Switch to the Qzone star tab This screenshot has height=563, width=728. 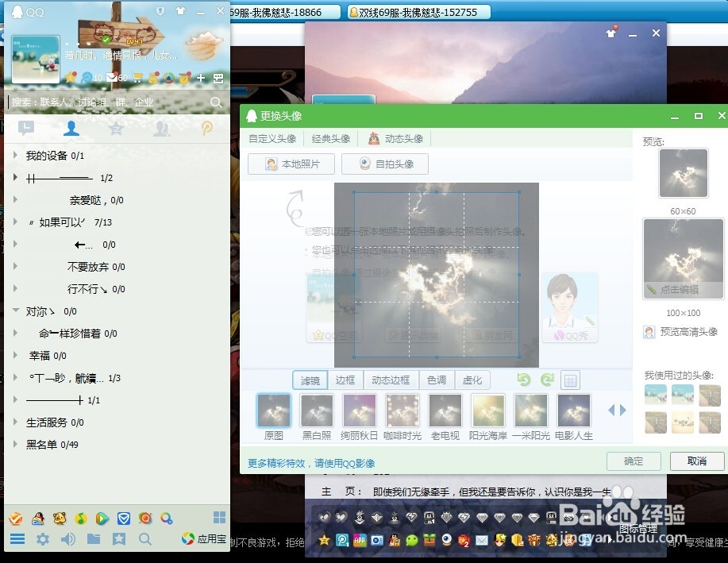click(116, 128)
